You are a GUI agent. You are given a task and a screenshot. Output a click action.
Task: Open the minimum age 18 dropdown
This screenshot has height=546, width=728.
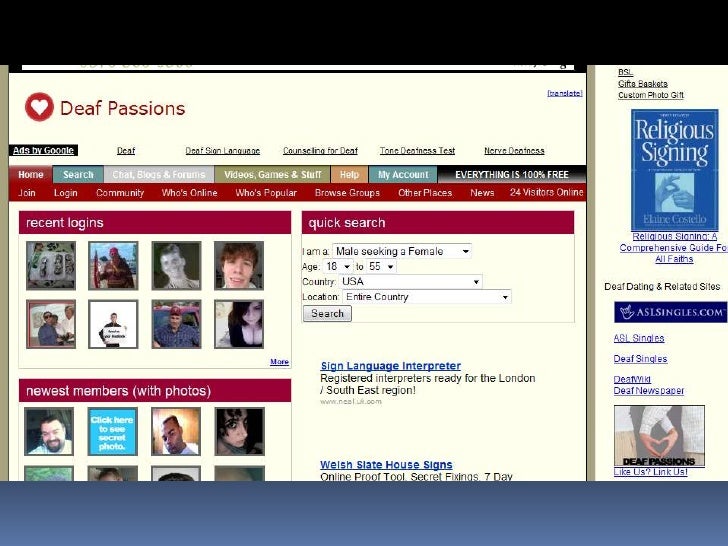[338, 266]
